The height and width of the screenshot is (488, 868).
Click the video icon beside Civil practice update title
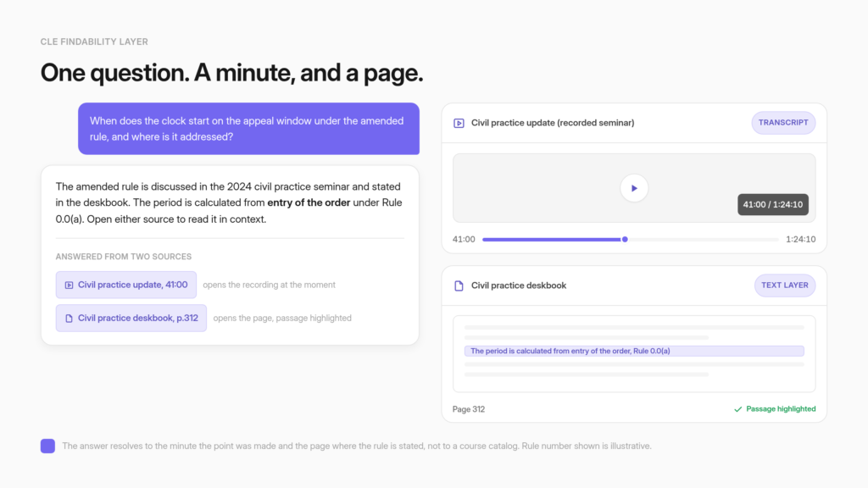coord(459,123)
